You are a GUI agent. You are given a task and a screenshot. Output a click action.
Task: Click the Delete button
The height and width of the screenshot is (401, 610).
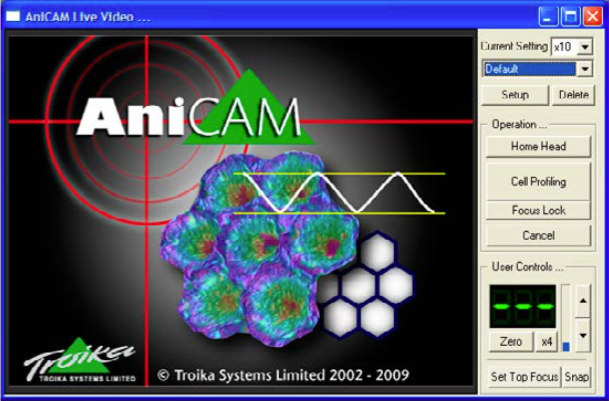573,95
